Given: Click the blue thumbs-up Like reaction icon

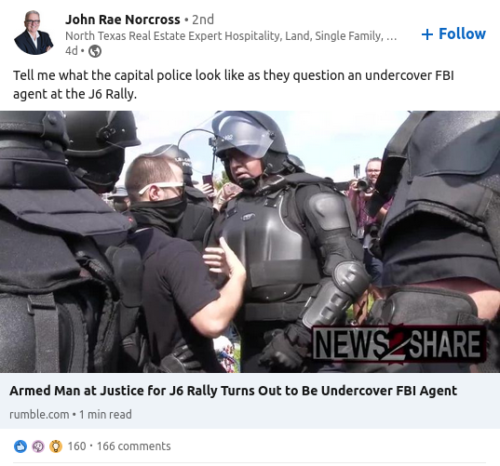Looking at the screenshot, I should (20, 446).
